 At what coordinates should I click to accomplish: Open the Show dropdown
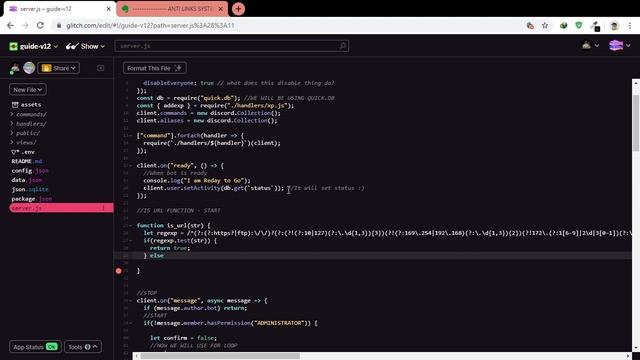click(85, 47)
